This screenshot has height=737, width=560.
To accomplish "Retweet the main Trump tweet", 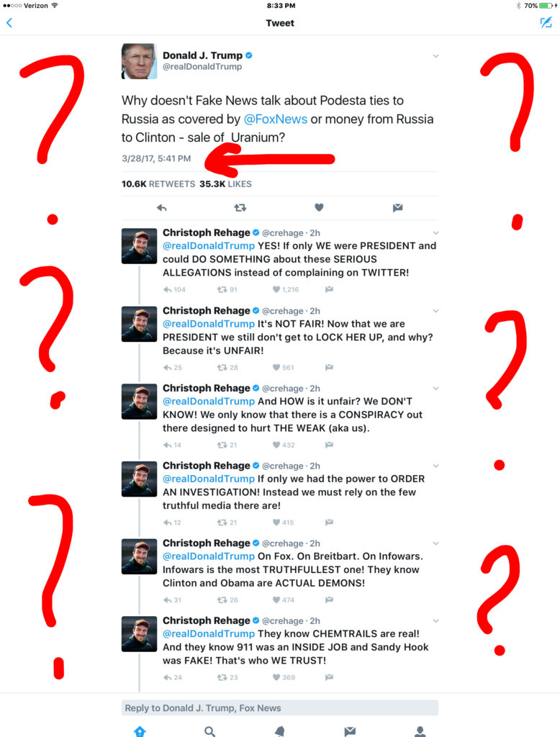I will click(240, 208).
